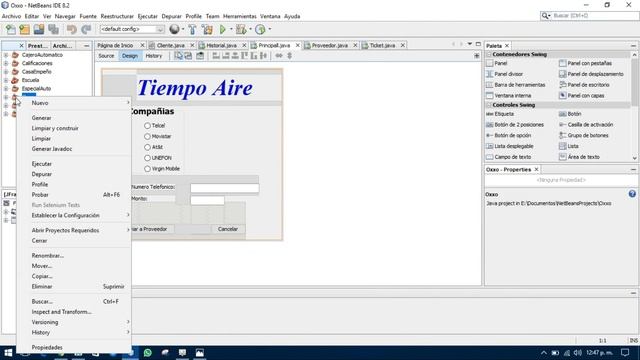The height and width of the screenshot is (360, 640).
Task: Click the search magnifier icon
Action: click(x=545, y=16)
